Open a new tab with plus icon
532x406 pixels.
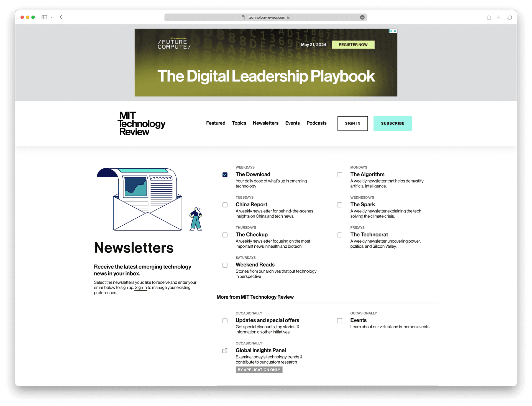pos(499,17)
